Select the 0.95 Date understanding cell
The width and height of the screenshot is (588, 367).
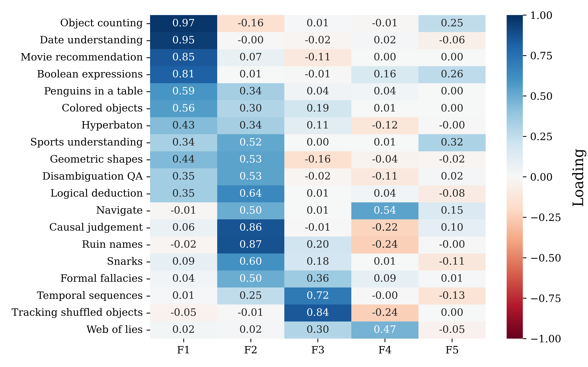pos(184,40)
